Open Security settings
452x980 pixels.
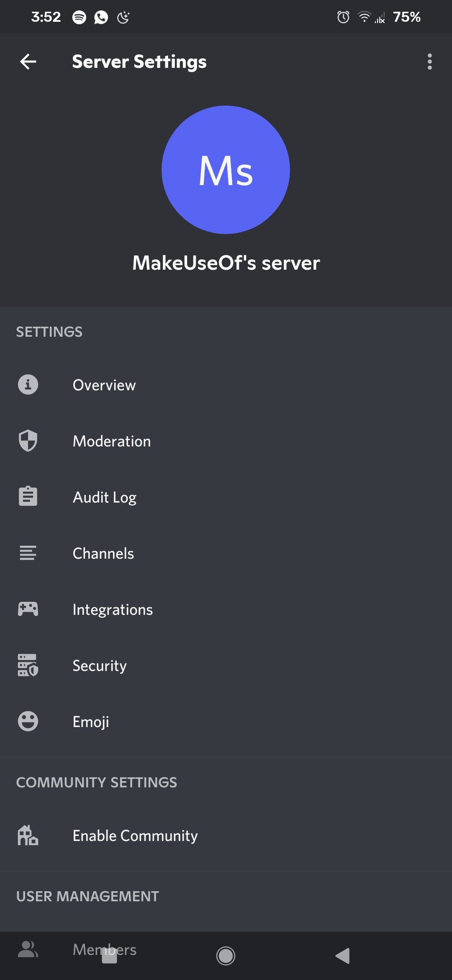point(226,665)
